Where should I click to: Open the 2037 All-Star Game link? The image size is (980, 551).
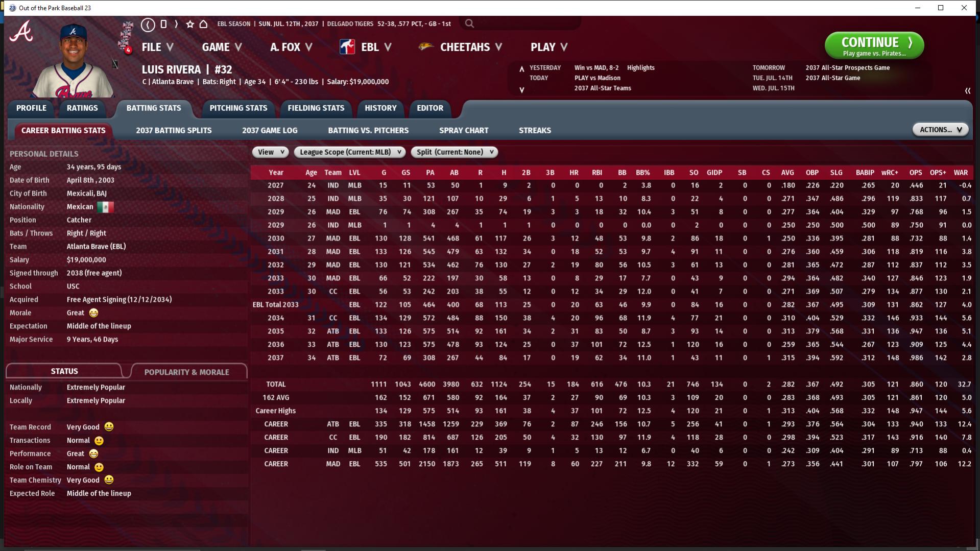(832, 78)
